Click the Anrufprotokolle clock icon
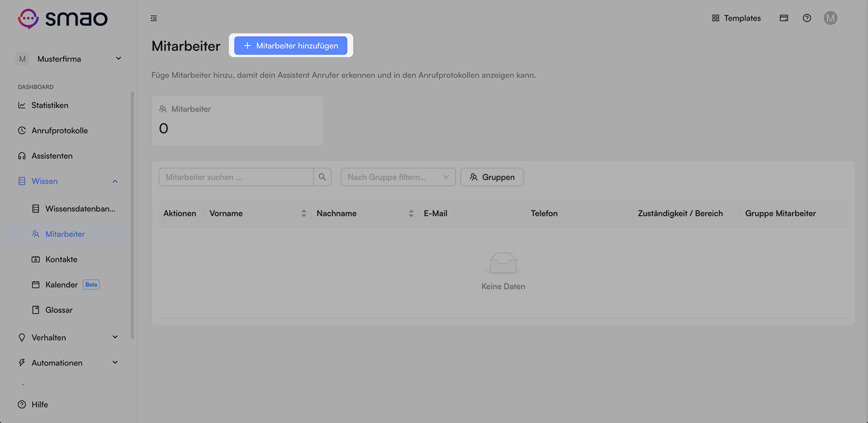Image resolution: width=868 pixels, height=423 pixels. (x=22, y=131)
